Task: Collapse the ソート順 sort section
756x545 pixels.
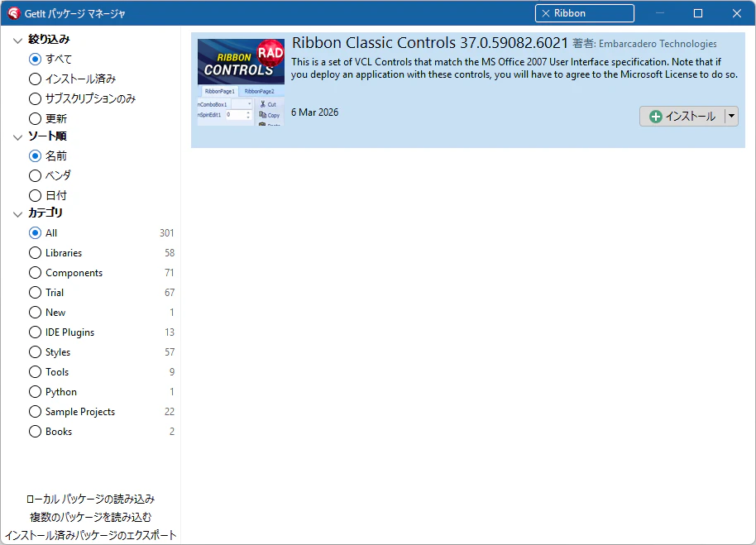Action: click(18, 137)
